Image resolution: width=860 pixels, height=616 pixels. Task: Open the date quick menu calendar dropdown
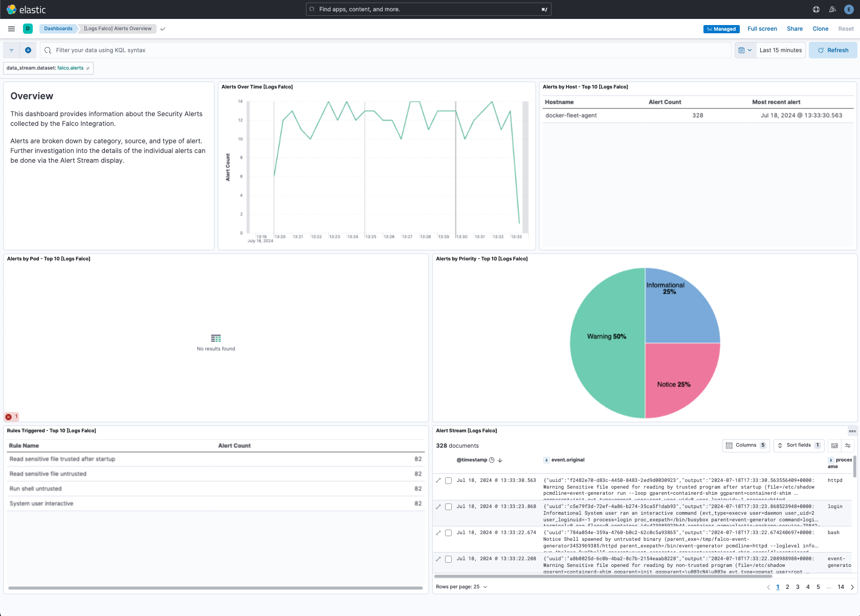[x=745, y=50]
